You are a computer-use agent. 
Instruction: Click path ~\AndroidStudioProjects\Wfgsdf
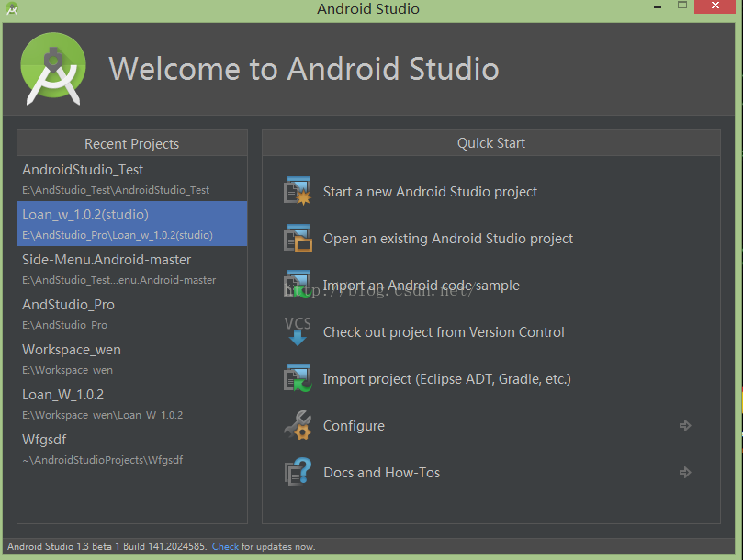click(x=102, y=460)
